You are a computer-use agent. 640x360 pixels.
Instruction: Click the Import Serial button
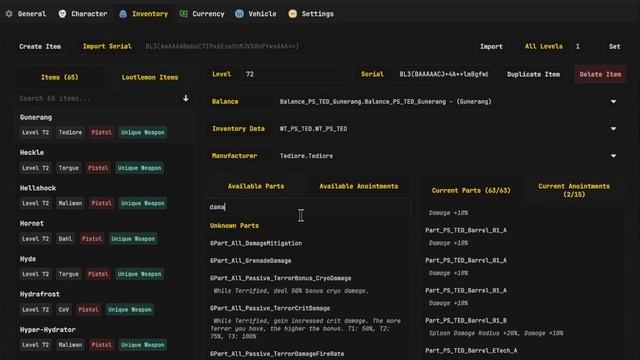point(107,47)
